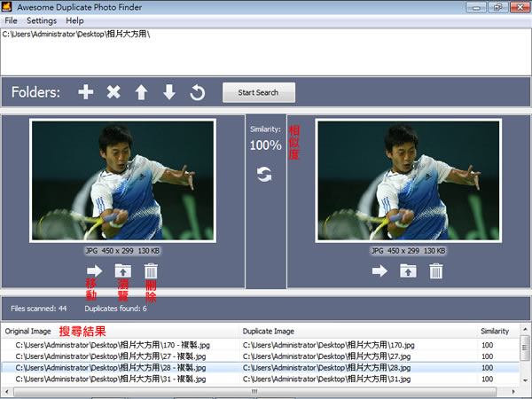Click the left tennis player image preview
532x399 pixels.
pos(122,181)
